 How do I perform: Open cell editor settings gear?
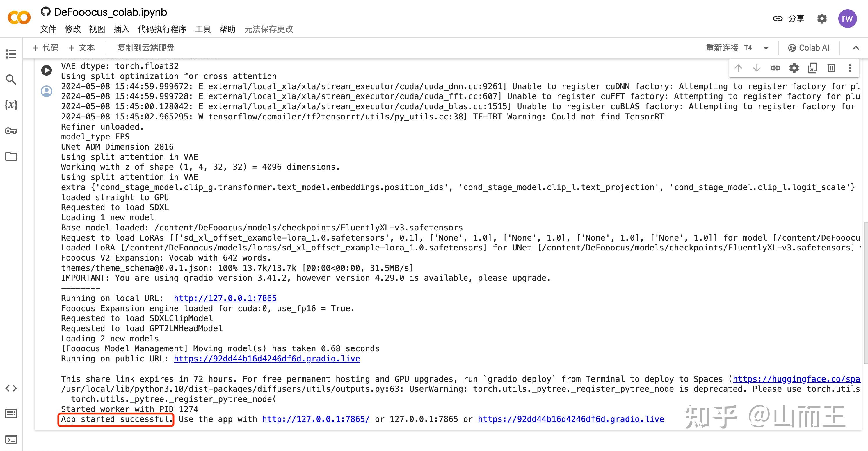coord(794,68)
